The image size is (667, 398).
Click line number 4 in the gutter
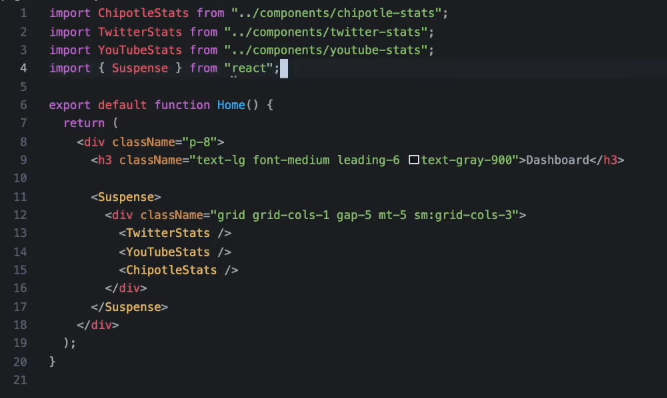click(x=23, y=68)
